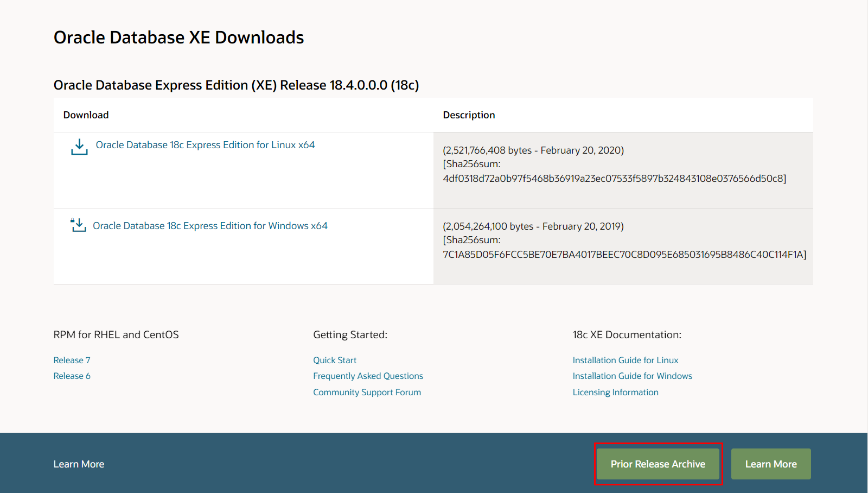This screenshot has height=493, width=868.
Task: Open the Quick Start guide link
Action: (335, 360)
